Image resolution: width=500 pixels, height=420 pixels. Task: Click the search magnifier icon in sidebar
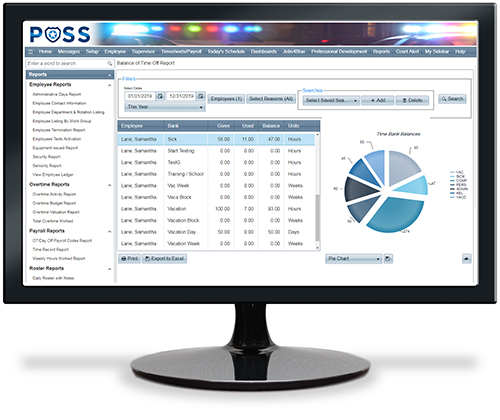click(109, 63)
